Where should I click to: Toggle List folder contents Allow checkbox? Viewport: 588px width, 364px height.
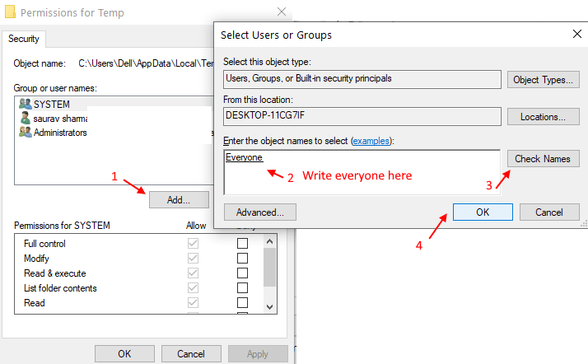(194, 288)
